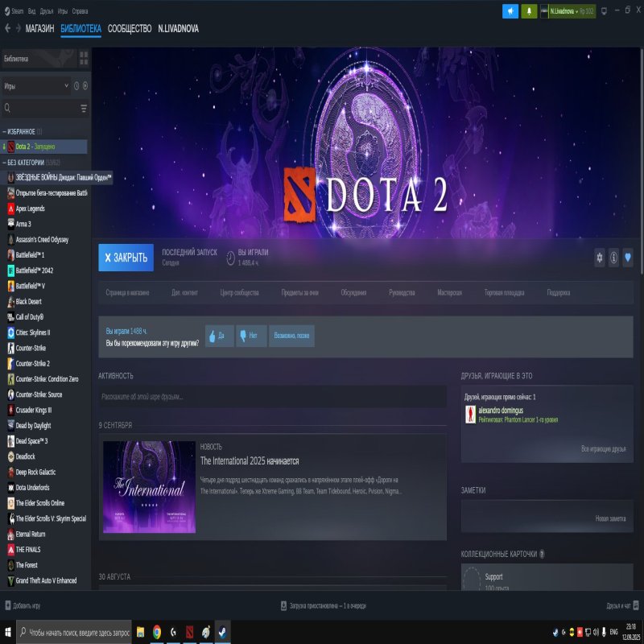Open the library filter options icon

tap(84, 107)
